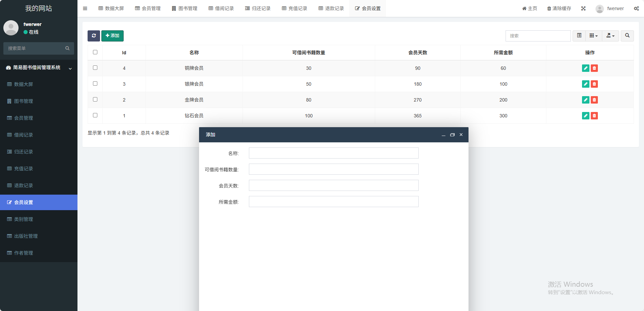Click the delete icon for 金牌会员 row
This screenshot has height=311, width=644.
point(594,100)
